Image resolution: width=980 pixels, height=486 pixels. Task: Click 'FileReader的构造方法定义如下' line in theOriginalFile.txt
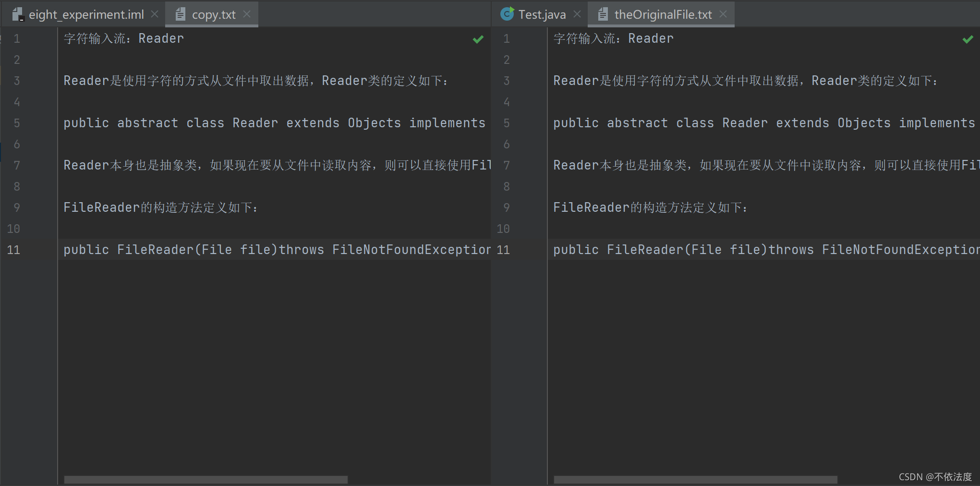click(x=651, y=207)
